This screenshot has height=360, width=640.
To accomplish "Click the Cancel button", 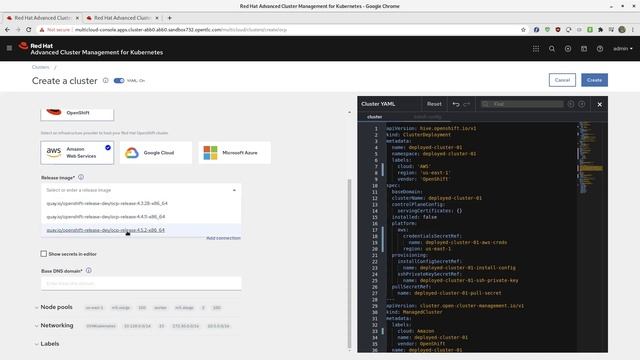I will 562,80.
